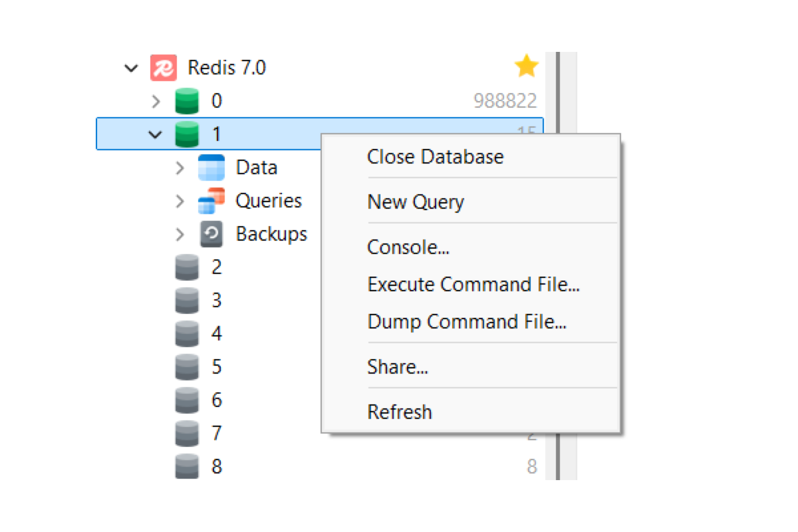This screenshot has width=798, height=532.
Task: Collapse database 1 node
Action: tap(156, 134)
